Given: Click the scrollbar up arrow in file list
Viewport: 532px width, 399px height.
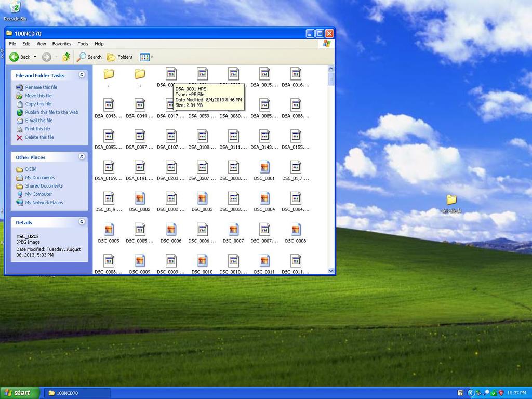Looking at the screenshot, I should 331,69.
